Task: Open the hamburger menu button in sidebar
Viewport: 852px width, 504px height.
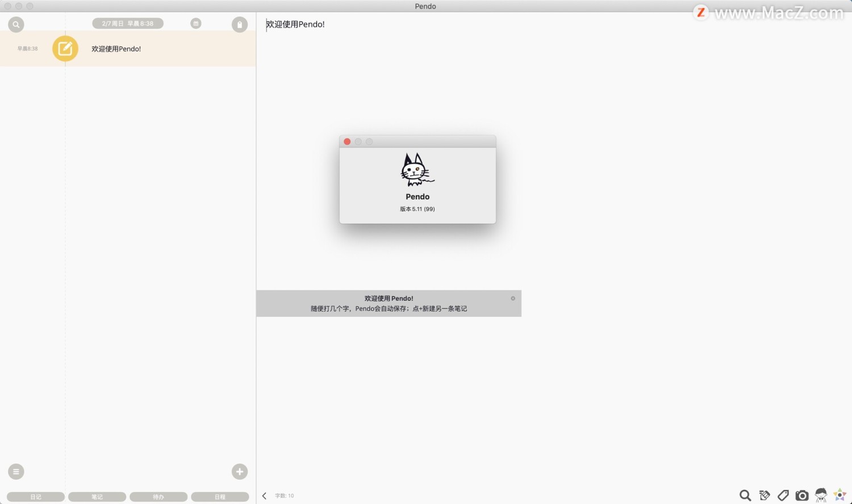Action: 16,472
